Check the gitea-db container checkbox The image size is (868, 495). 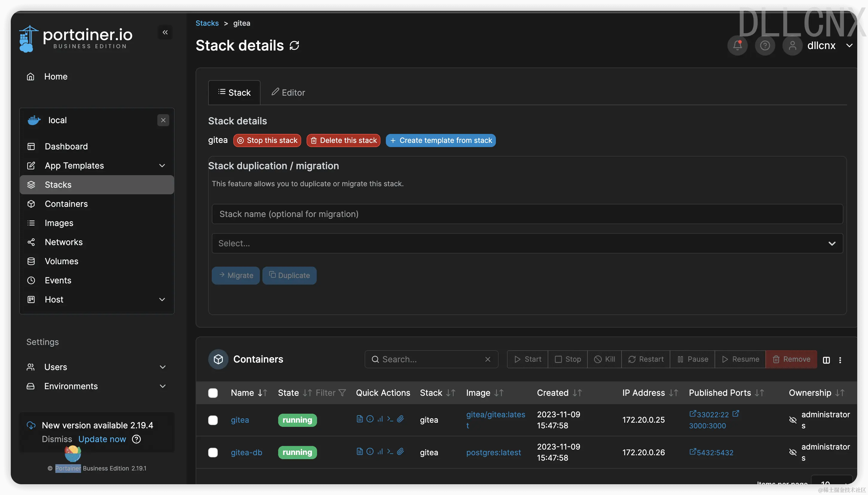pos(213,453)
